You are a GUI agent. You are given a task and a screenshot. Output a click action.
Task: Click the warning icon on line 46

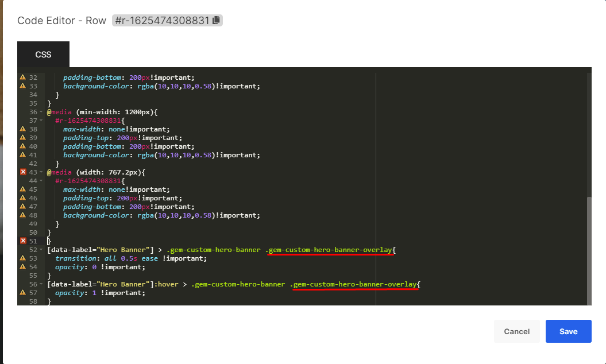pyautogui.click(x=23, y=198)
